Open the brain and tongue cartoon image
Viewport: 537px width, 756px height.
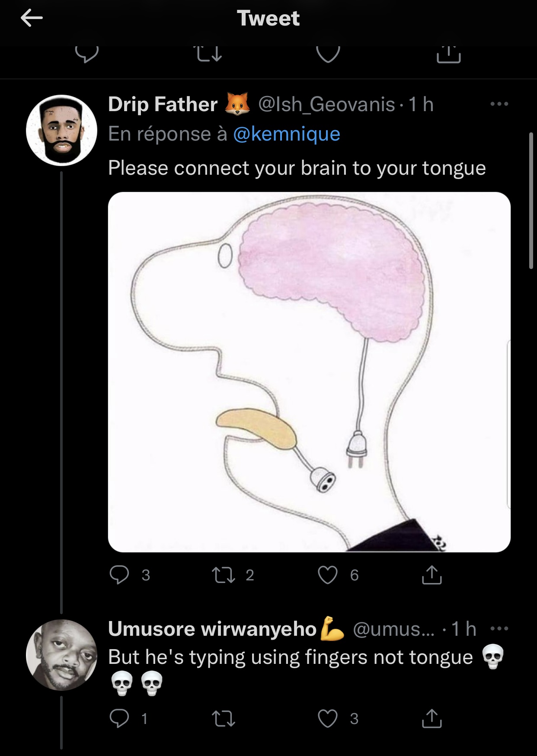click(309, 372)
